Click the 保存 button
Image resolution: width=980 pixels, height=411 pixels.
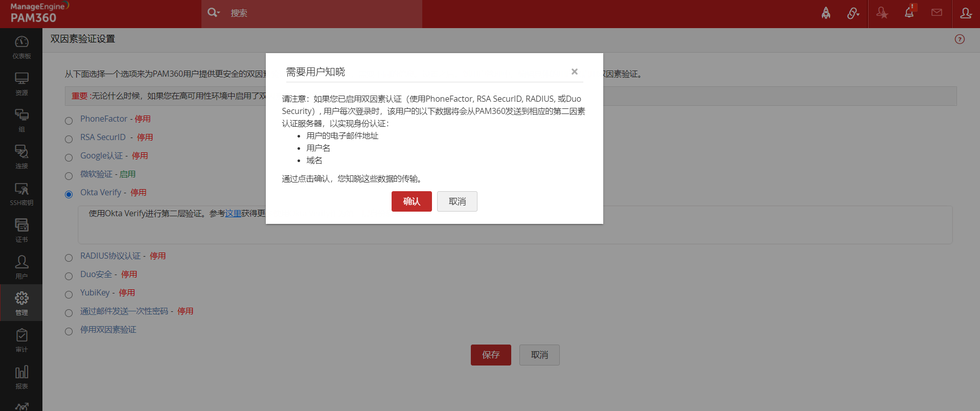(x=491, y=355)
